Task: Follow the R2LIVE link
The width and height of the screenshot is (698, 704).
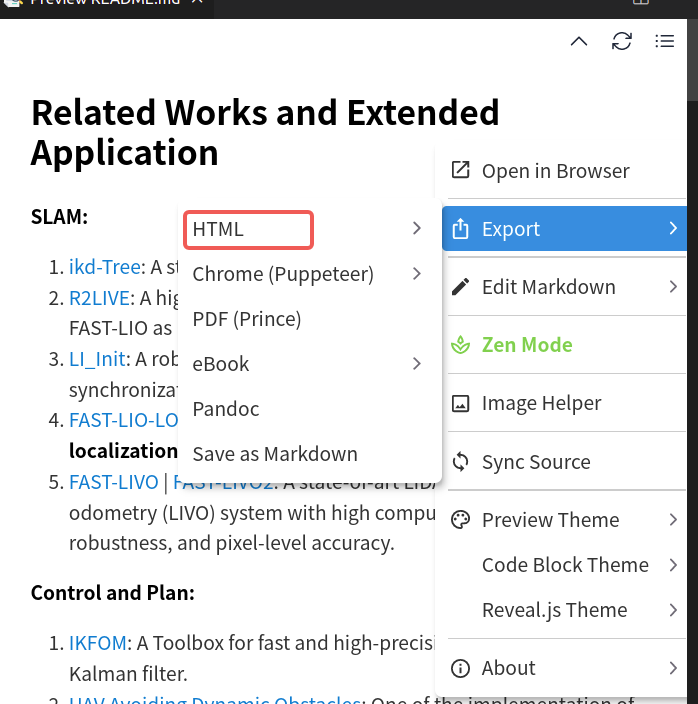Action: pos(99,297)
